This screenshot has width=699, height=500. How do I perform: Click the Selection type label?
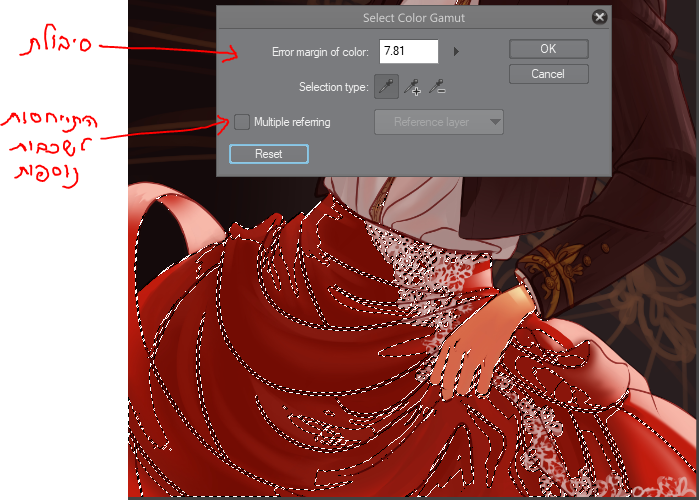click(x=333, y=86)
